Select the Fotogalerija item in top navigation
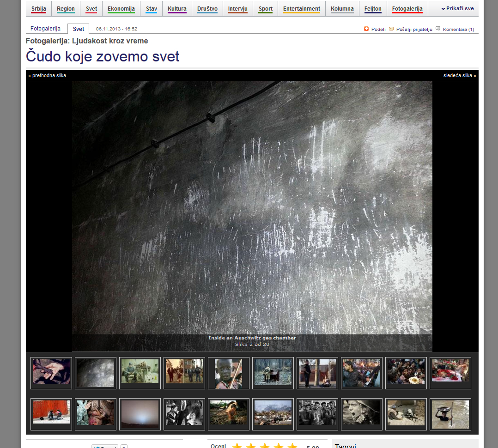498x448 pixels. coord(407,9)
